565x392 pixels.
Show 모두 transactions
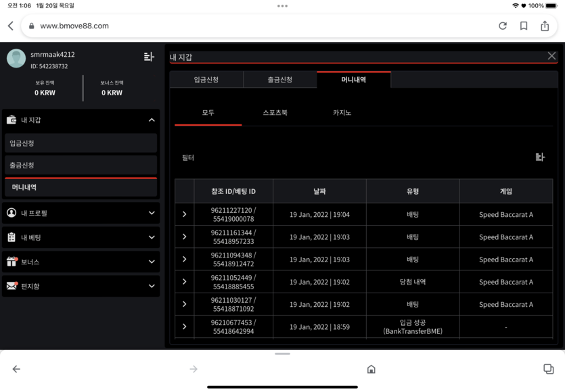(208, 113)
